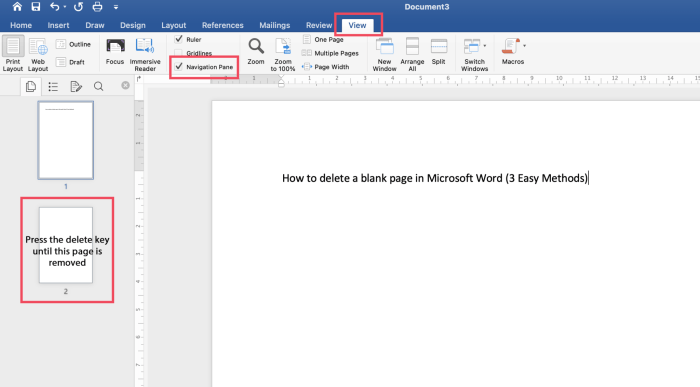Image resolution: width=700 pixels, height=387 pixels.
Task: Choose Draft view
Action: click(70, 62)
